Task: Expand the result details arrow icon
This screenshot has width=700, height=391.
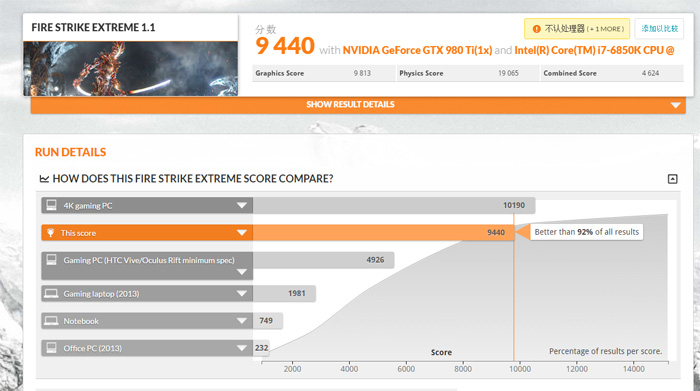Action: (x=675, y=105)
